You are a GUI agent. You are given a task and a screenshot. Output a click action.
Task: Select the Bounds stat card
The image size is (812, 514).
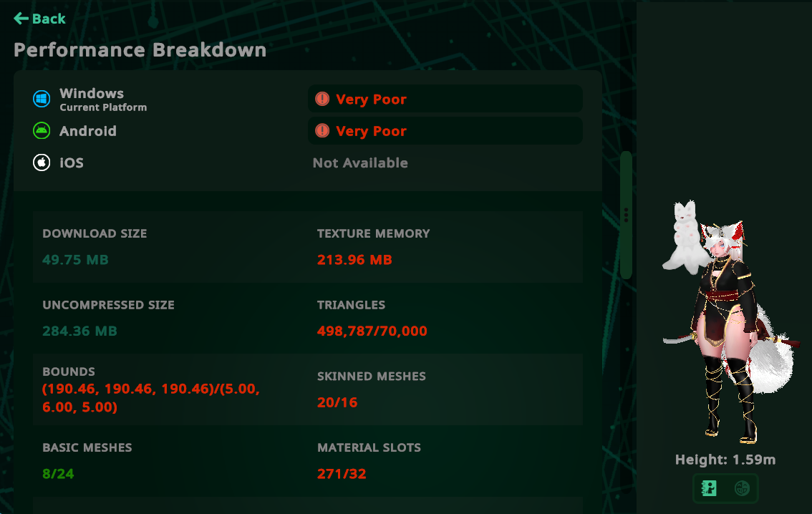[x=170, y=389]
